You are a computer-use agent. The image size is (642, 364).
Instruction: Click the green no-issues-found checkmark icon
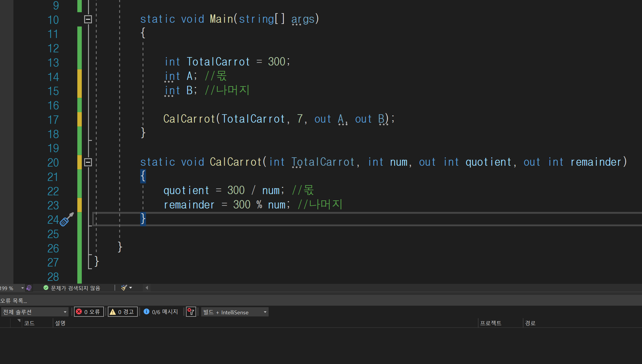point(46,288)
